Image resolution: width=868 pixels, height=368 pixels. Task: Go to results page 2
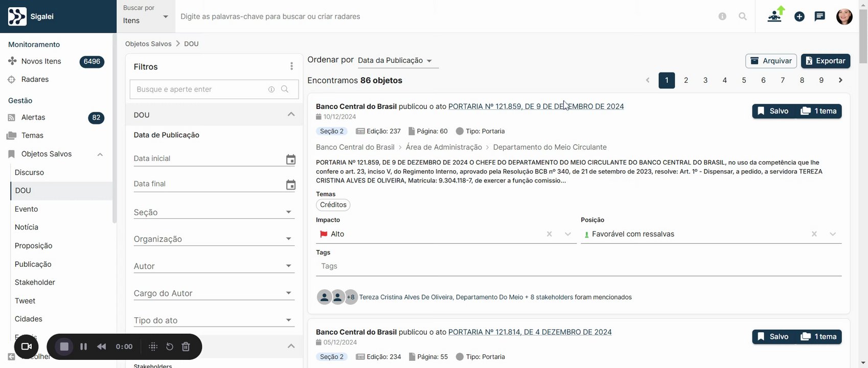[686, 80]
